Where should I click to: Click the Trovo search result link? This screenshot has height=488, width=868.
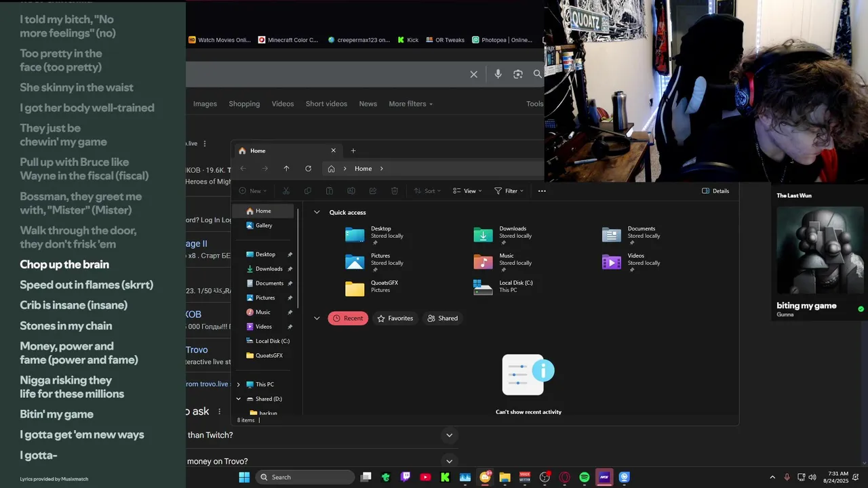click(x=197, y=350)
